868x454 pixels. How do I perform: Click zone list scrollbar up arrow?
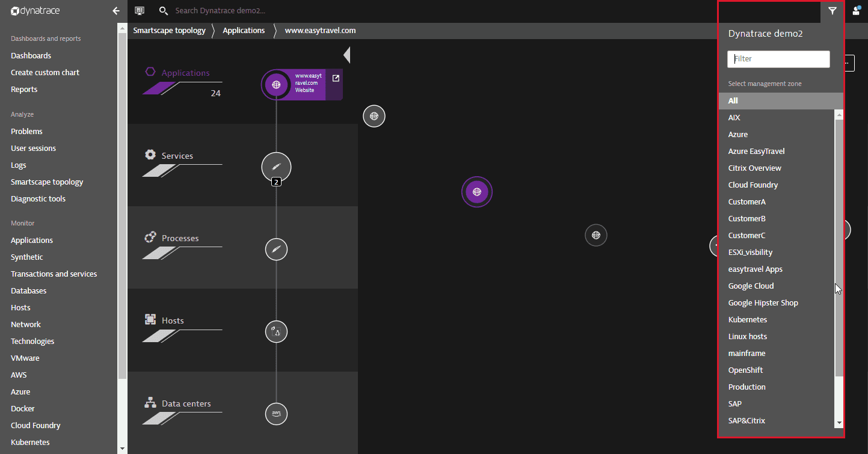pos(839,114)
